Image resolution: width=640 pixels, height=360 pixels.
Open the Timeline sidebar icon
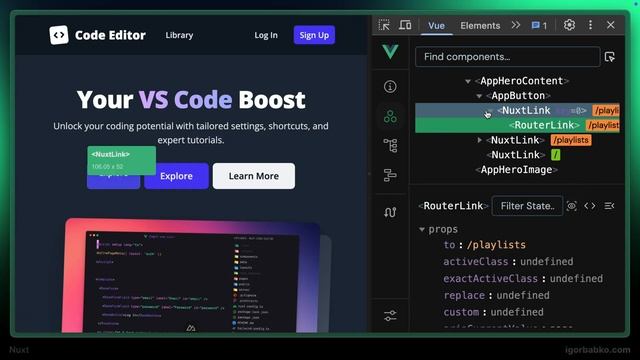(390, 175)
